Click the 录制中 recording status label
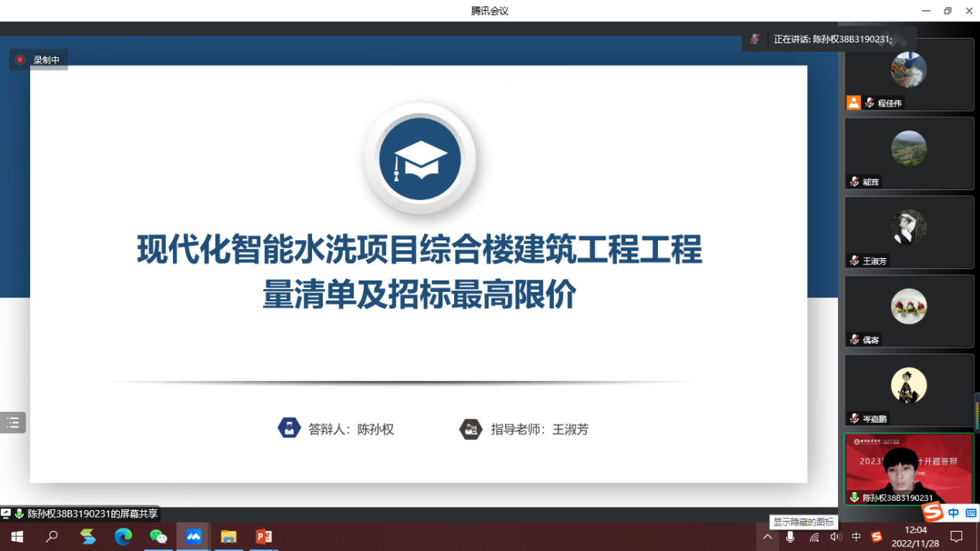The image size is (980, 551). click(46, 60)
